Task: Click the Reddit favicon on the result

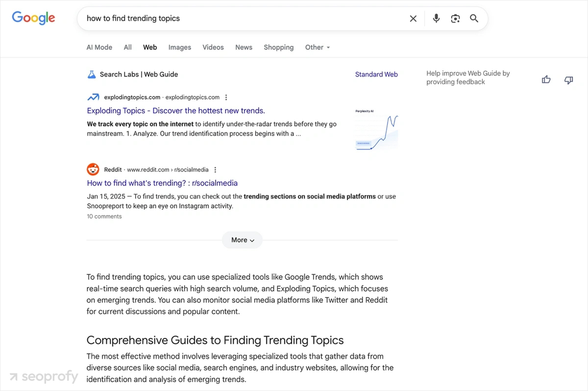Action: (x=93, y=169)
